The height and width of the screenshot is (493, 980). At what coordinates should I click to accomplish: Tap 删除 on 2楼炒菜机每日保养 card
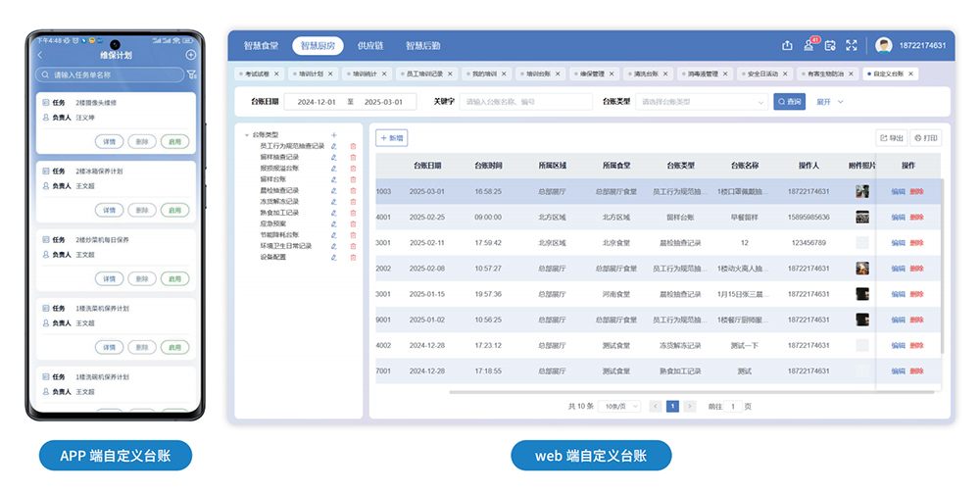[x=142, y=278]
